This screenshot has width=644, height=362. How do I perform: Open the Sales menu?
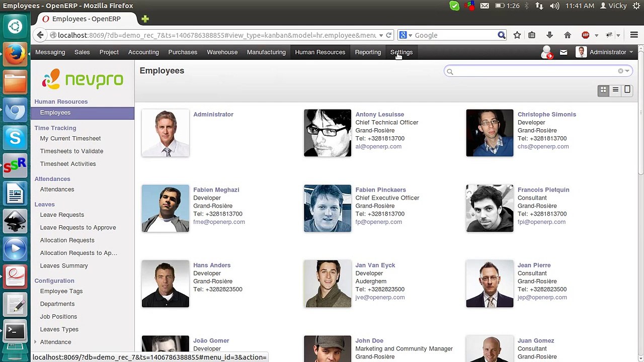[82, 52]
